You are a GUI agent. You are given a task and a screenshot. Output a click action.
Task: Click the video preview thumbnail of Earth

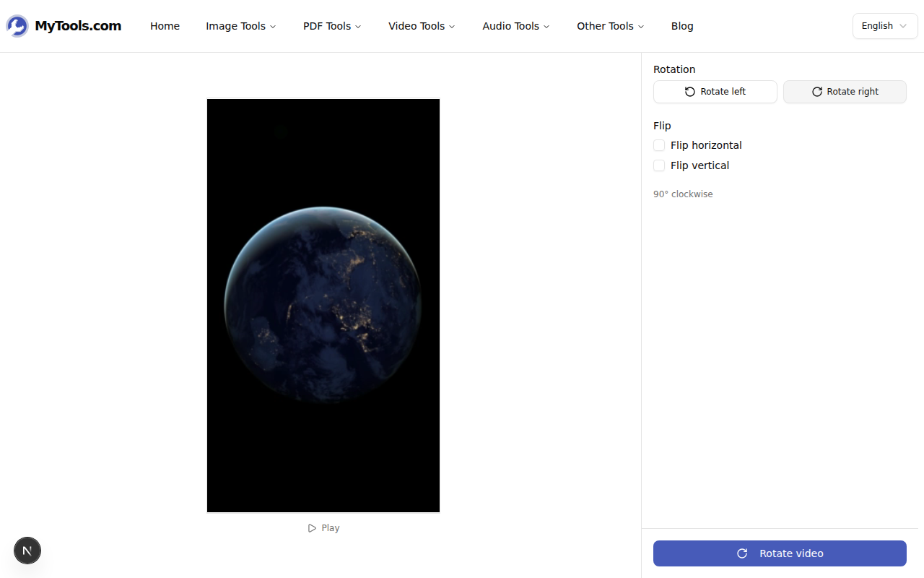pyautogui.click(x=323, y=305)
